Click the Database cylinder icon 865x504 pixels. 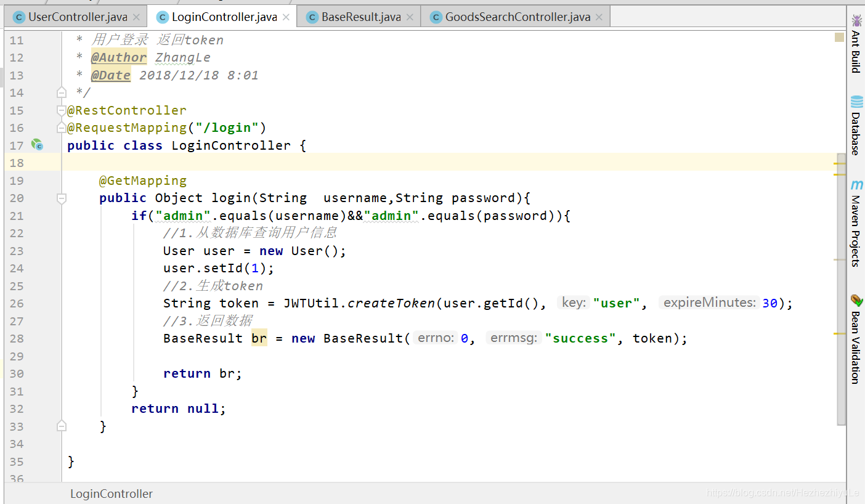pyautogui.click(x=856, y=102)
